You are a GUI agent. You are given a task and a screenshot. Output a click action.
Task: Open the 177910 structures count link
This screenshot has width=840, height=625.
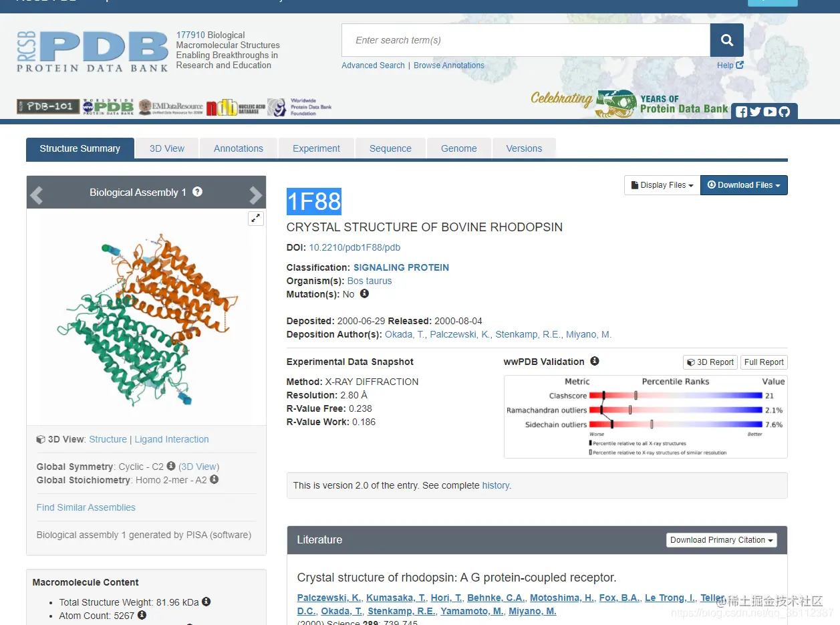[190, 35]
